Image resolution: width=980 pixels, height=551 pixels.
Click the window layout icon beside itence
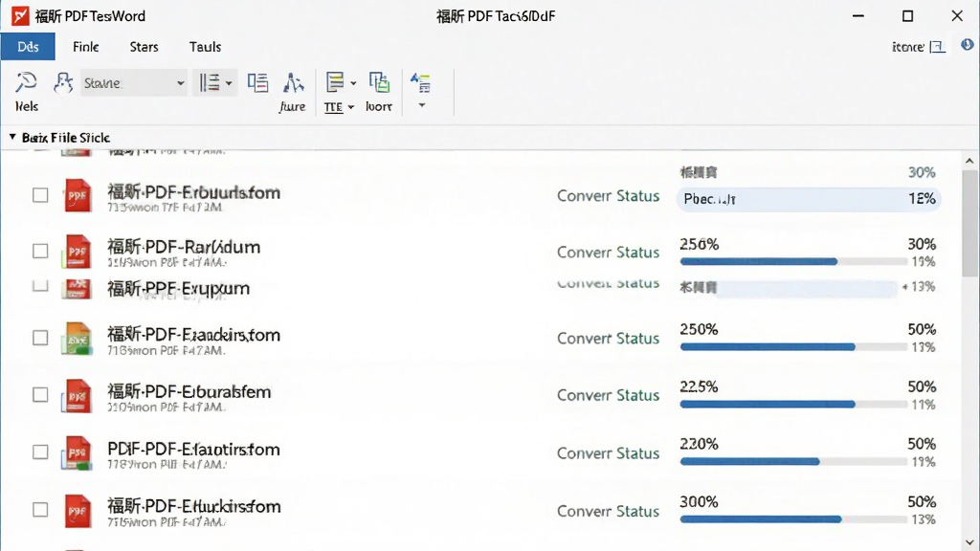[937, 47]
